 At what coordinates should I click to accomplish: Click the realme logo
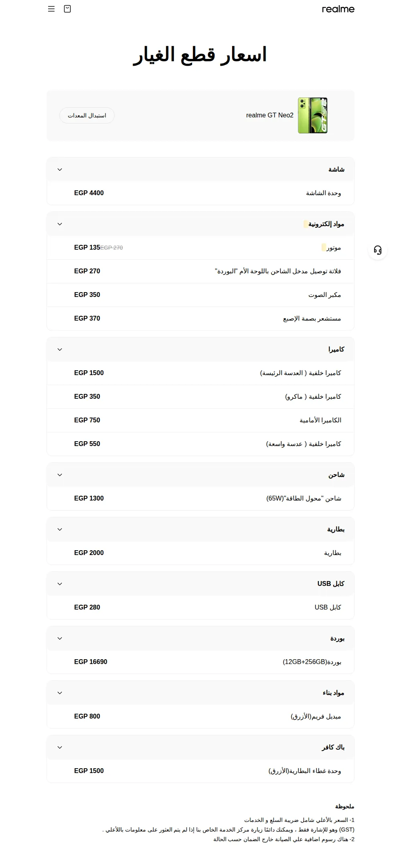(x=338, y=9)
